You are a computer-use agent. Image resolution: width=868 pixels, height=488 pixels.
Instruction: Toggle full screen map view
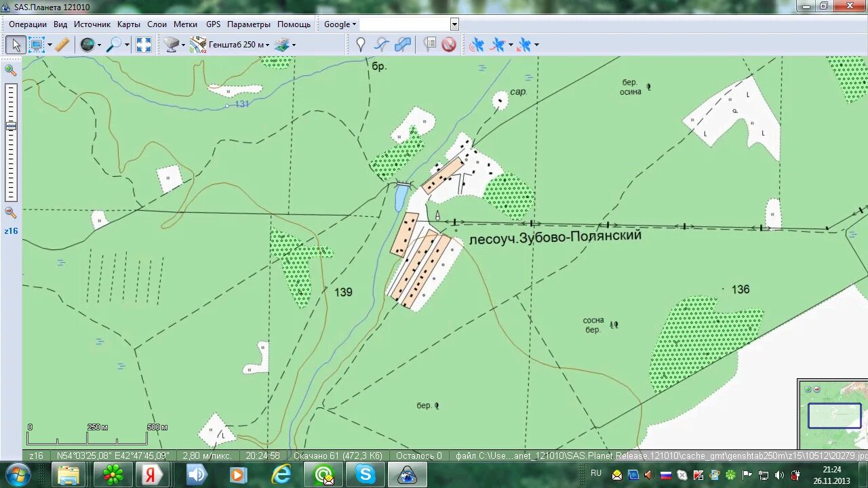144,45
